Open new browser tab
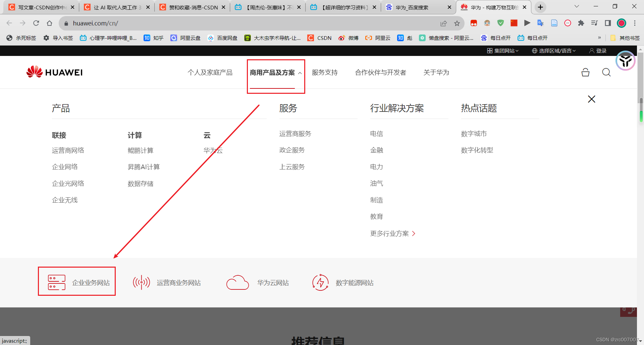Image resolution: width=644 pixels, height=345 pixels. pyautogui.click(x=540, y=7)
